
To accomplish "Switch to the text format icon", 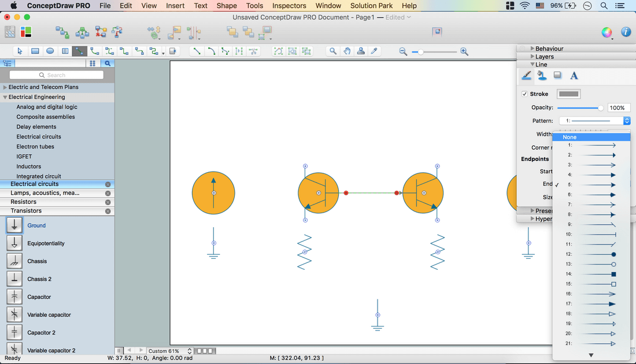I will pos(574,76).
